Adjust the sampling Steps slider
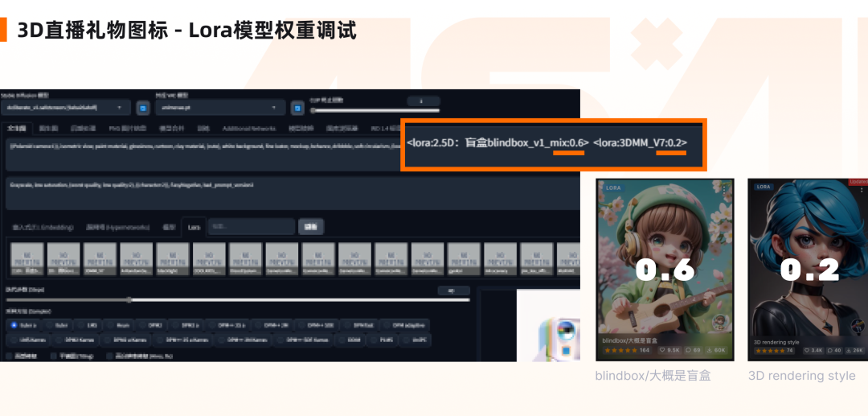The width and height of the screenshot is (868, 416). 238,299
